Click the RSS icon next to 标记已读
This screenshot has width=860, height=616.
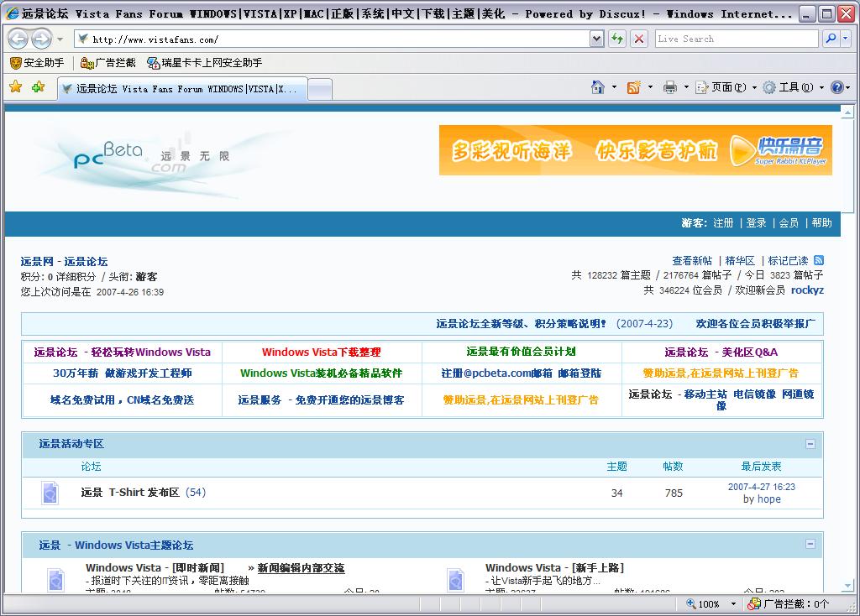[819, 260]
